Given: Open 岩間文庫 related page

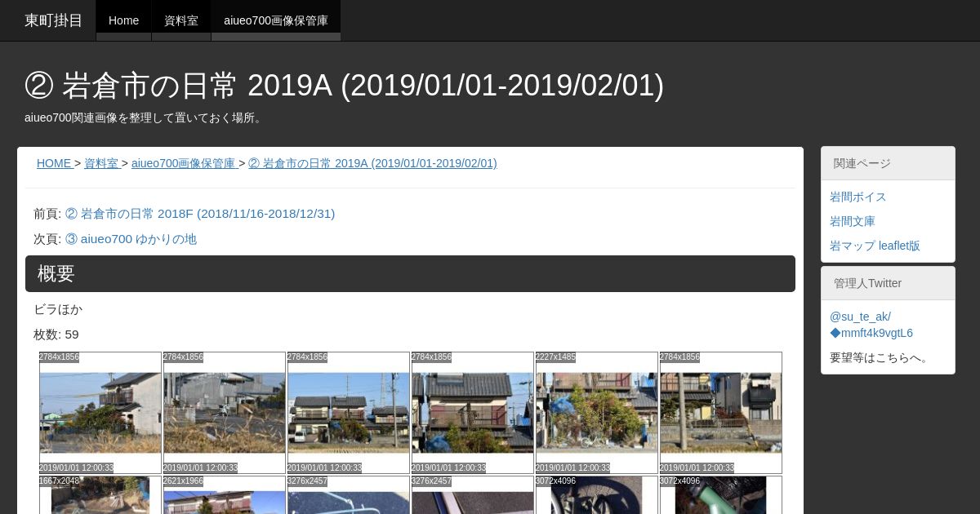Looking at the screenshot, I should pos(853,221).
